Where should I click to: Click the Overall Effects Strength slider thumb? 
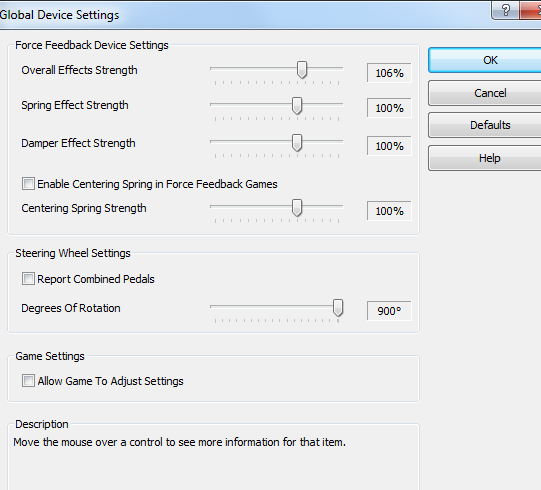coord(302,70)
